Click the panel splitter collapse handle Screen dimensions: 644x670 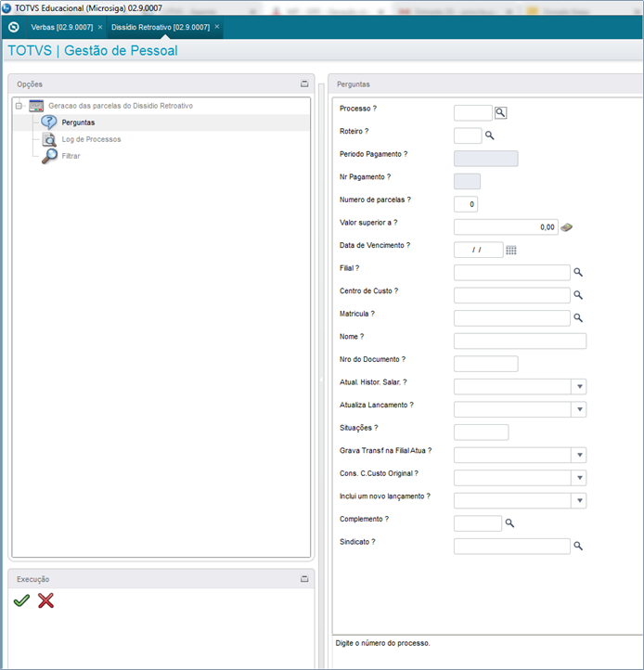(321, 380)
